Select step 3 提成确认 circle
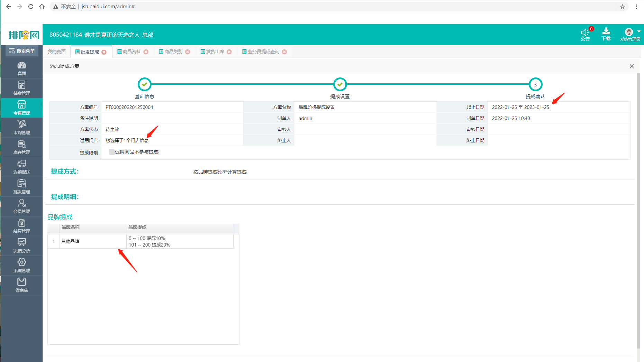Image resolution: width=644 pixels, height=362 pixels. 535,84
